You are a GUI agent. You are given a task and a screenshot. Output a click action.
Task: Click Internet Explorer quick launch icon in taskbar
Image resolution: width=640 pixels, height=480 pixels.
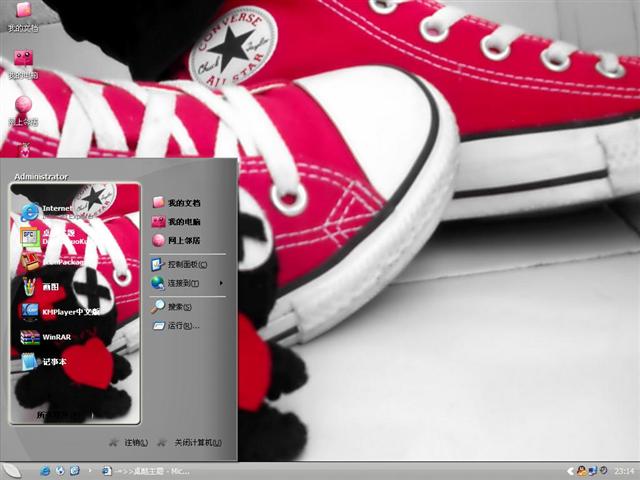45,470
